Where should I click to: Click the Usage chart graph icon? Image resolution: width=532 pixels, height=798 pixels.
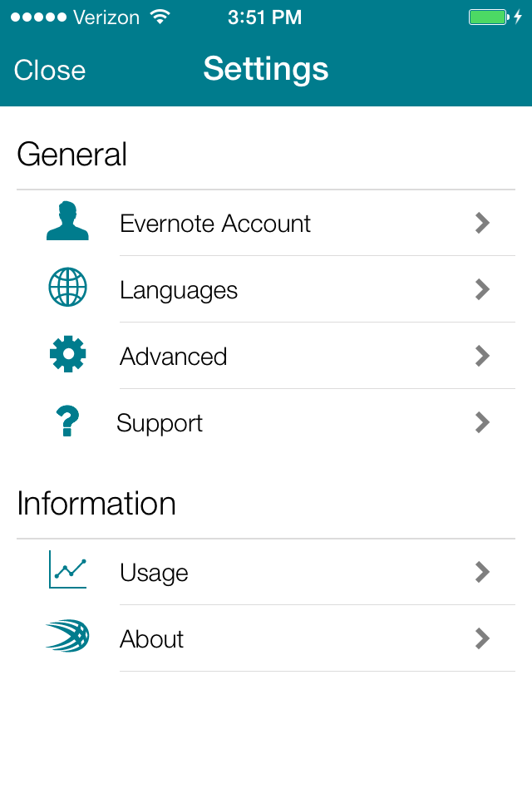(67, 570)
